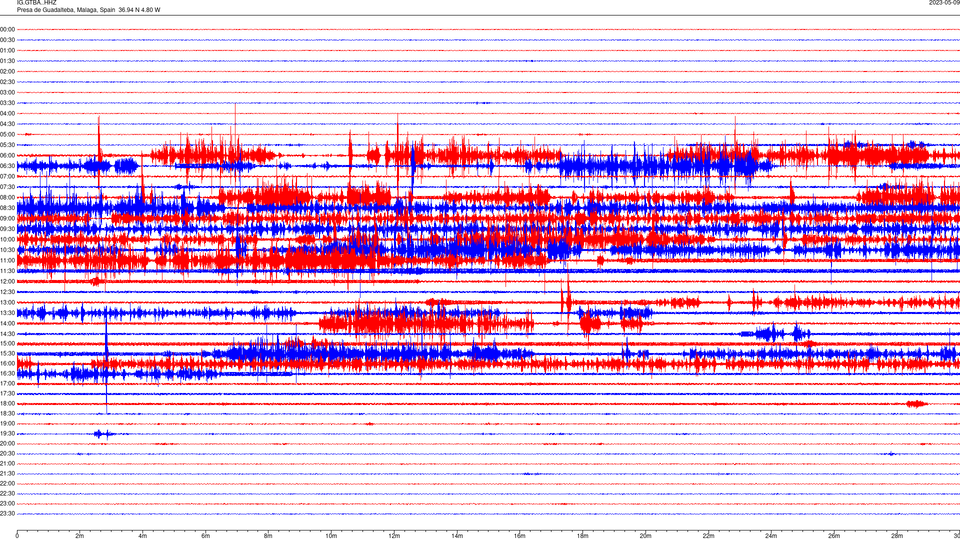Click the '14:00' time label
This screenshot has width=960, height=540.
pyautogui.click(x=7, y=323)
